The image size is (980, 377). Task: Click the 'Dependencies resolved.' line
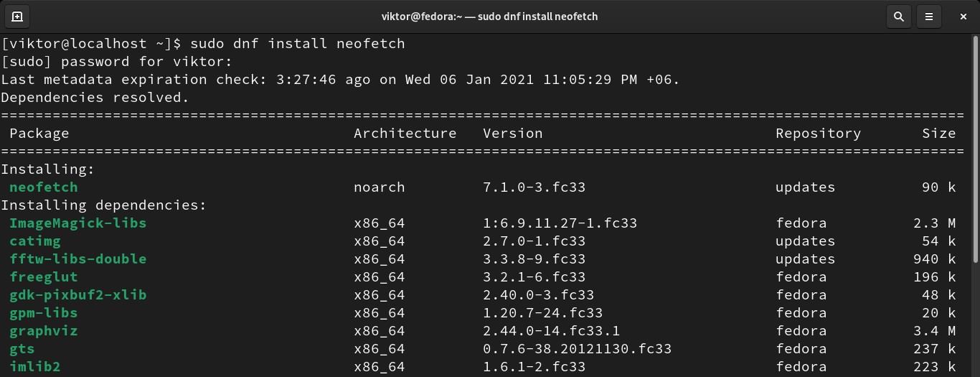click(x=95, y=98)
